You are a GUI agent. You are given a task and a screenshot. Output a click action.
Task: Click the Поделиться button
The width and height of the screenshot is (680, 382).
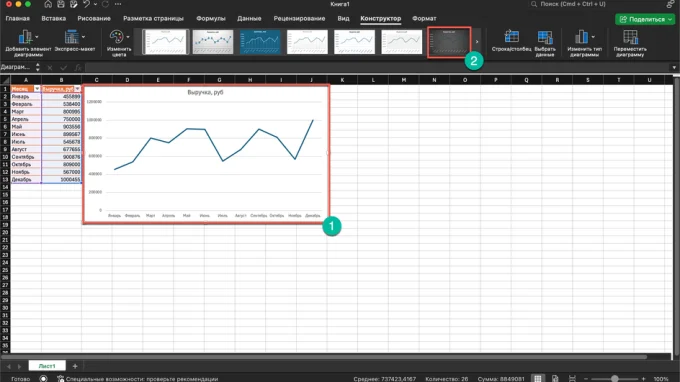pyautogui.click(x=645, y=19)
